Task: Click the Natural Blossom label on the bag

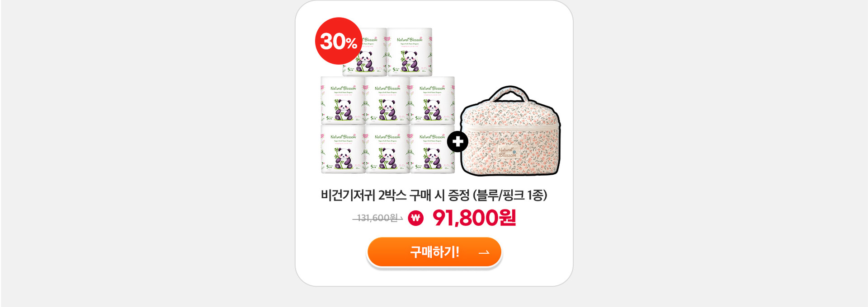Action: click(508, 152)
